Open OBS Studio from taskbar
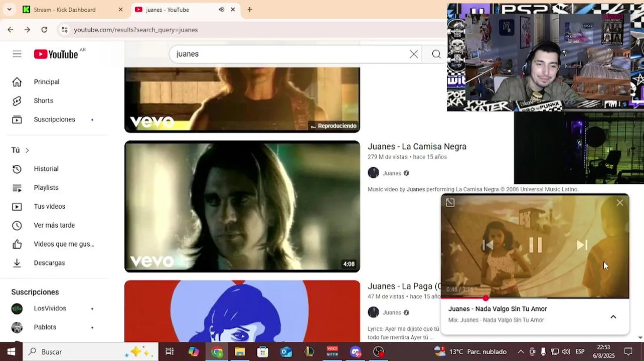 click(379, 351)
